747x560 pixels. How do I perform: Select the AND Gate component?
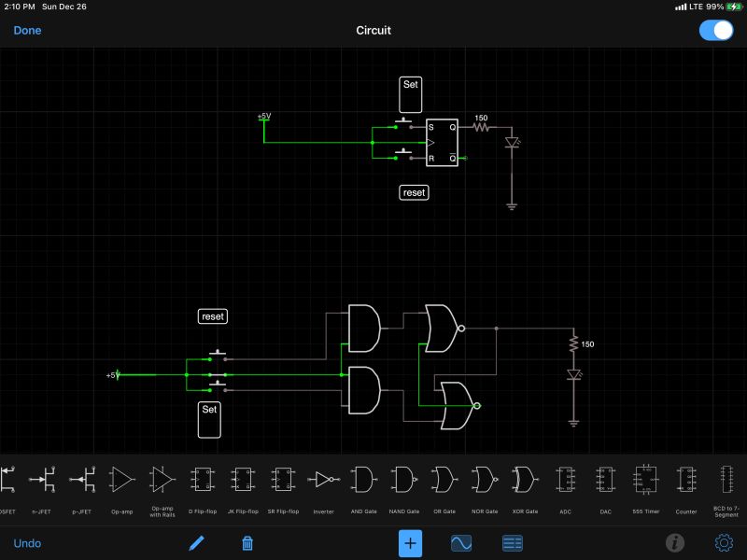362,483
